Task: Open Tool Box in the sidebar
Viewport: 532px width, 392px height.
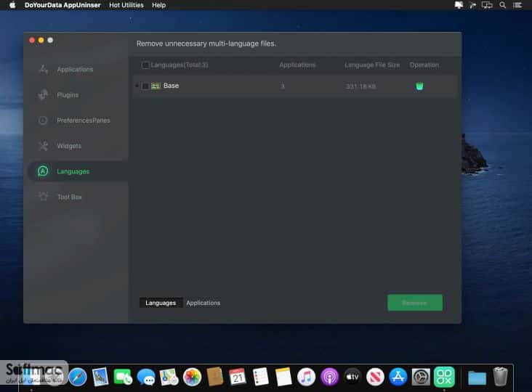Action: click(69, 197)
